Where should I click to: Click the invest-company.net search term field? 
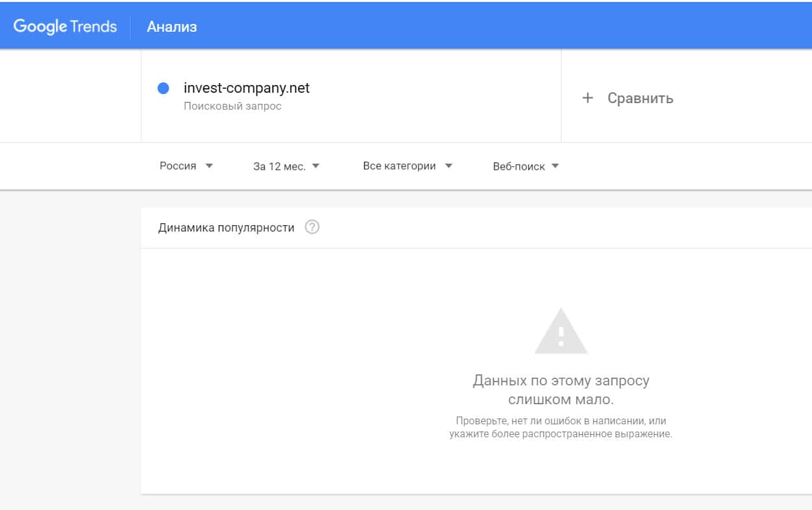coord(247,88)
